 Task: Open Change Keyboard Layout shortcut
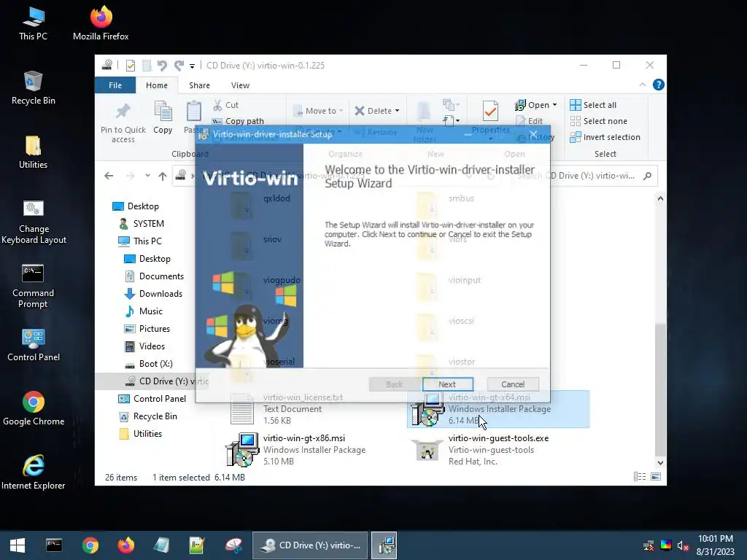(x=34, y=222)
